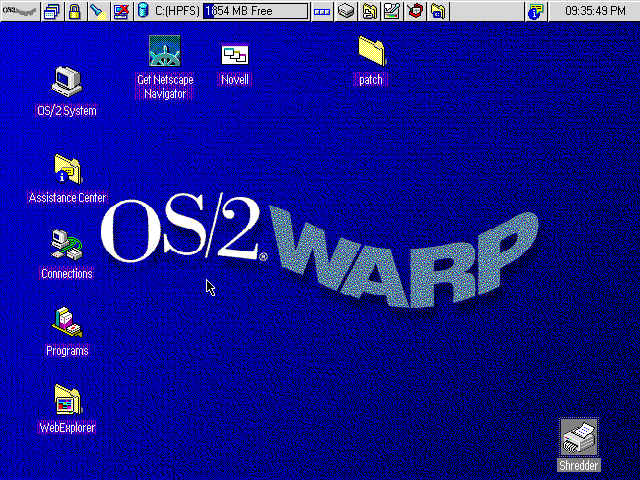The height and width of the screenshot is (480, 640).
Task: Click the red hexagon tray icon
Action: pyautogui.click(x=415, y=11)
